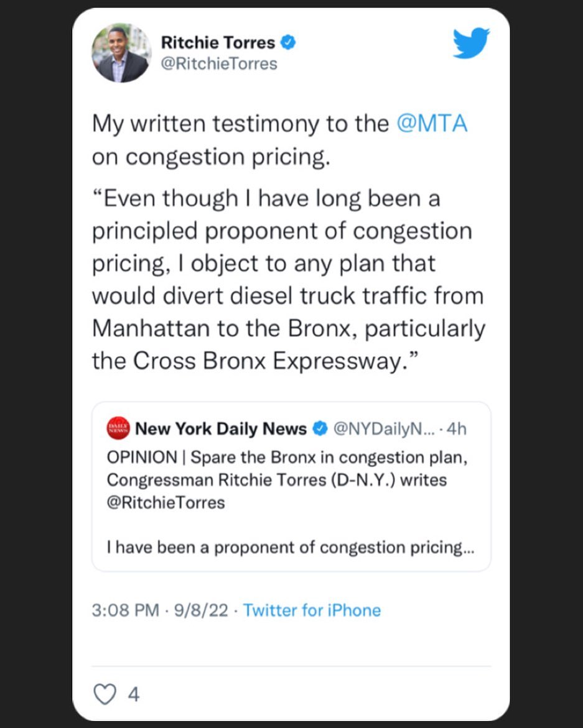Open Ritchie Torres profile photo
Screen dimensions: 583x728
pos(121,53)
